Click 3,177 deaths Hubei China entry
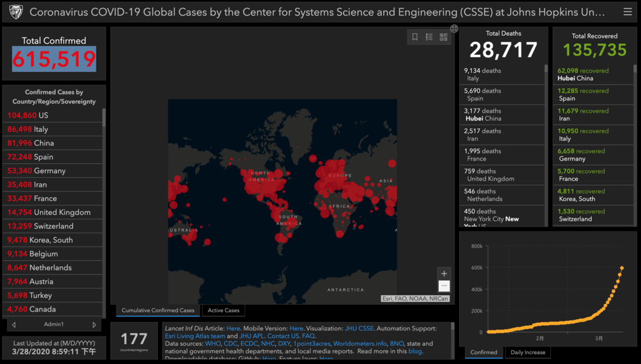641x364 pixels. pyautogui.click(x=501, y=115)
